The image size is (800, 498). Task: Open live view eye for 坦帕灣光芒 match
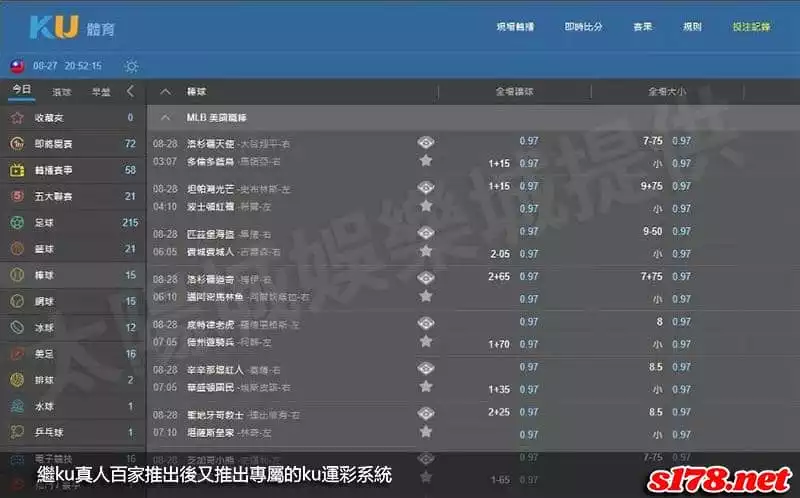coord(426,187)
